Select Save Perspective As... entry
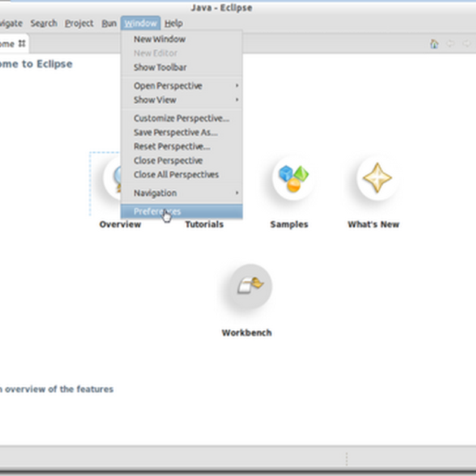476x476 pixels. coord(181,133)
